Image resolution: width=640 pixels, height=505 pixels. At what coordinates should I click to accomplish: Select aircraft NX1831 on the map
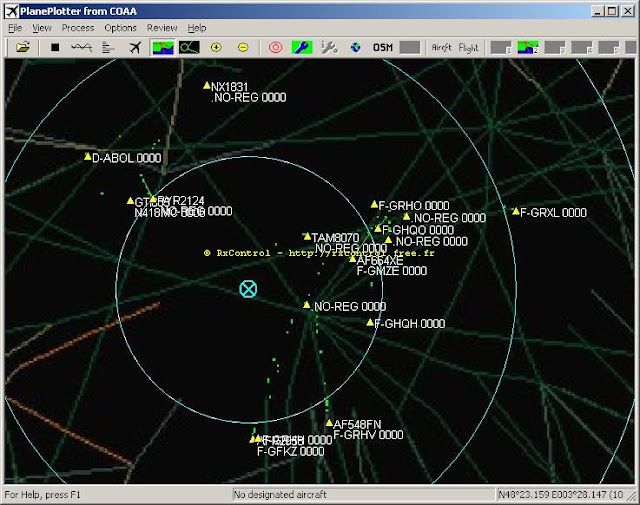point(207,85)
